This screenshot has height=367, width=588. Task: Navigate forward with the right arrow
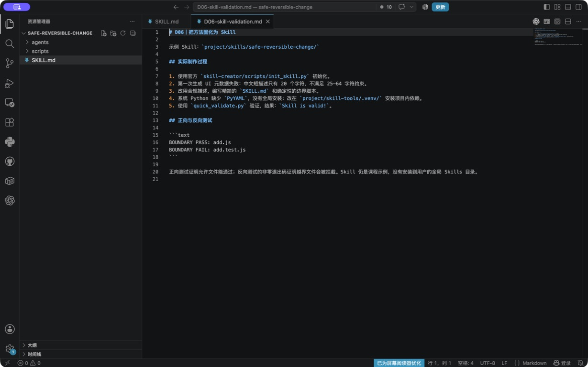coord(187,7)
